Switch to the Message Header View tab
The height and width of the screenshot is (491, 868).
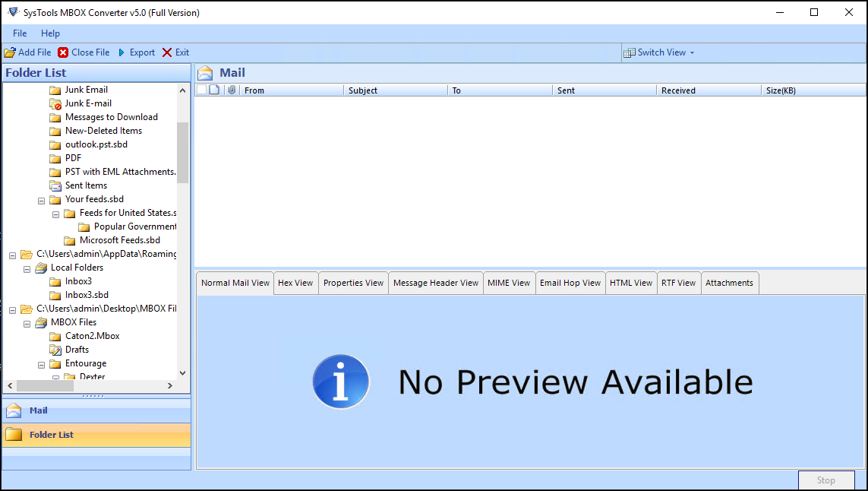coord(436,284)
